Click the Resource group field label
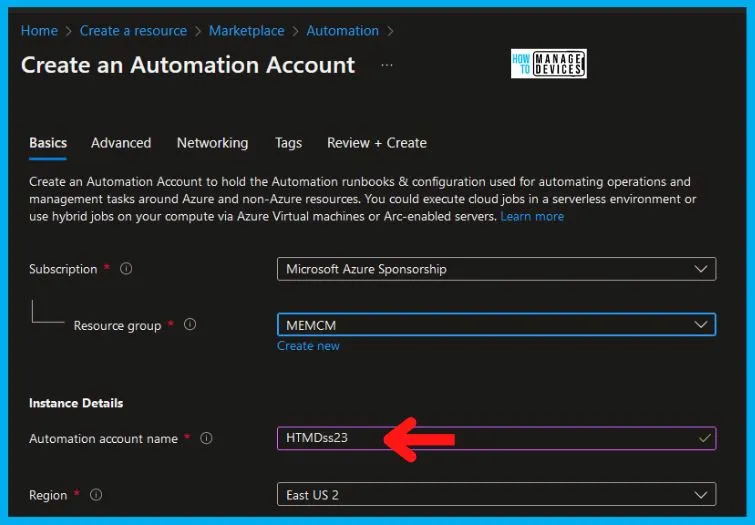The image size is (755, 525). (117, 326)
